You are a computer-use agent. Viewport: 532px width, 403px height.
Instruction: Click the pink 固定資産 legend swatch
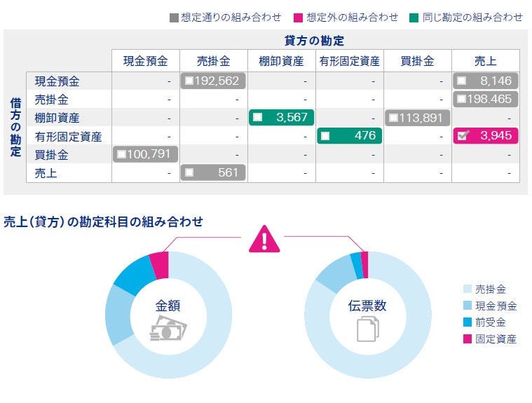468,339
